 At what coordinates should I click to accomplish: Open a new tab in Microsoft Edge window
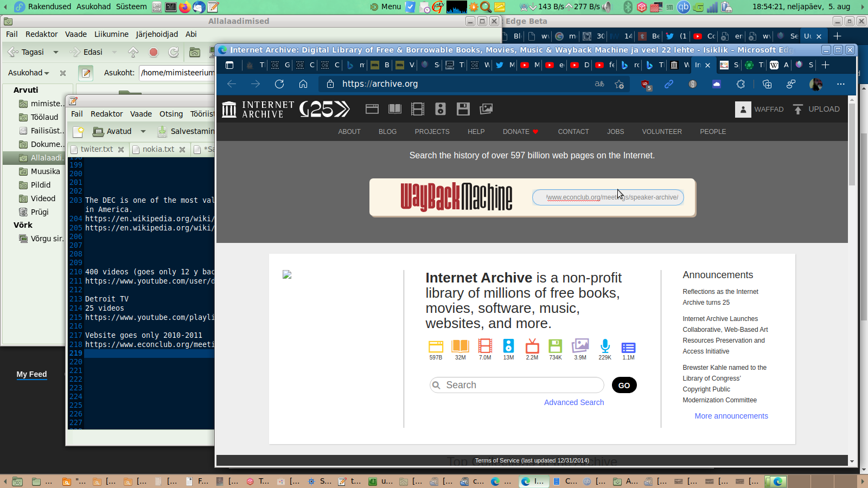[826, 65]
